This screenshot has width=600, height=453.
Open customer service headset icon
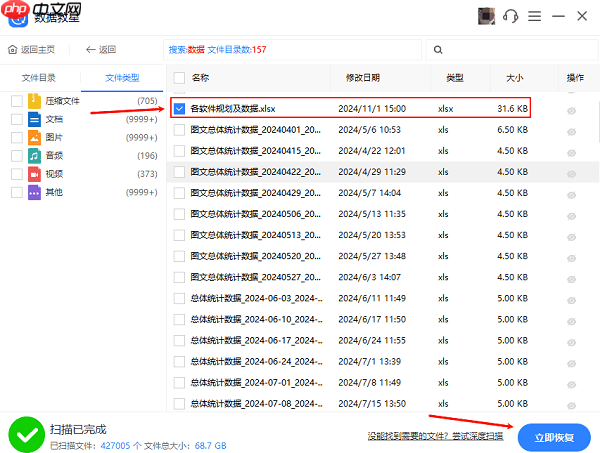(510, 16)
